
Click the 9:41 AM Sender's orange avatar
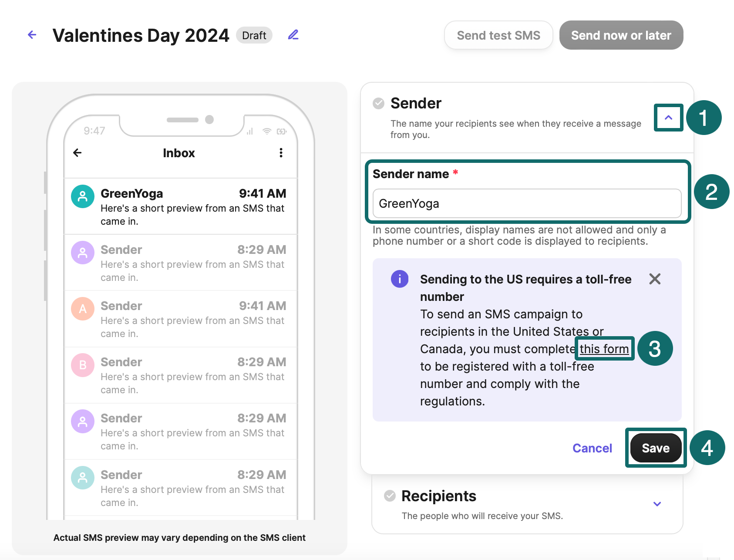point(82,309)
